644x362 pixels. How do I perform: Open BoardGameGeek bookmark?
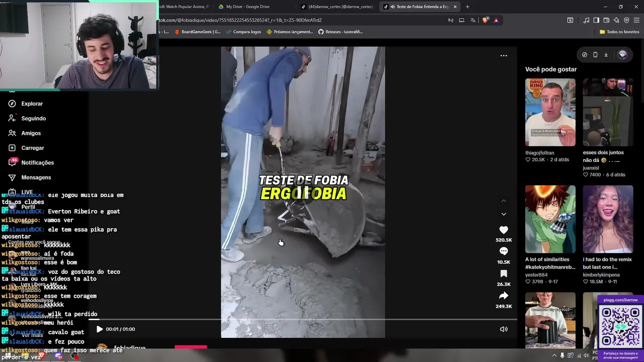(x=197, y=32)
